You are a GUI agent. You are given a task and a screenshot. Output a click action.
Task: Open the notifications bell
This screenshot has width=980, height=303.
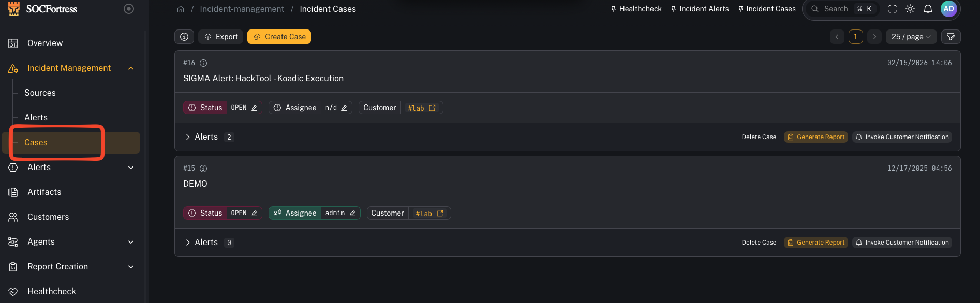coord(928,9)
